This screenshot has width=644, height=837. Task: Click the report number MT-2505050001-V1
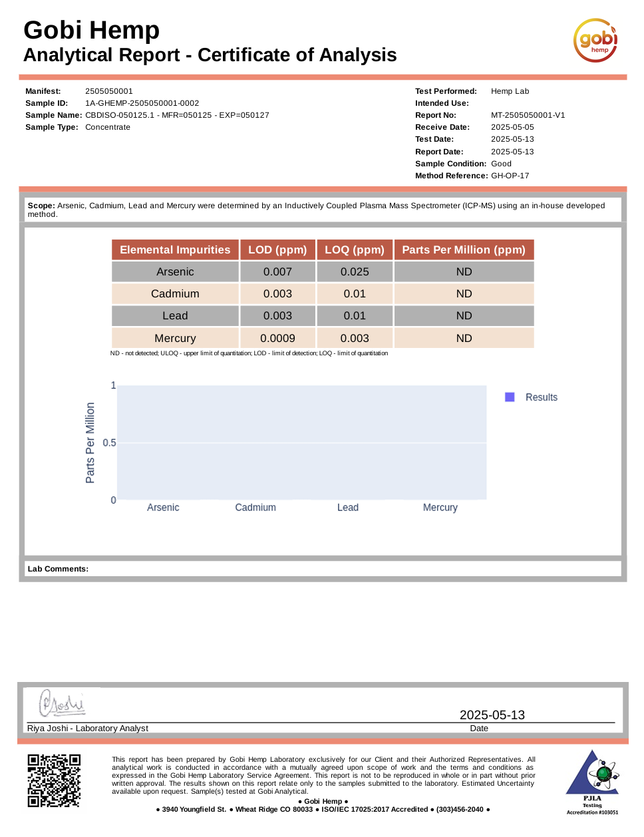pos(528,115)
